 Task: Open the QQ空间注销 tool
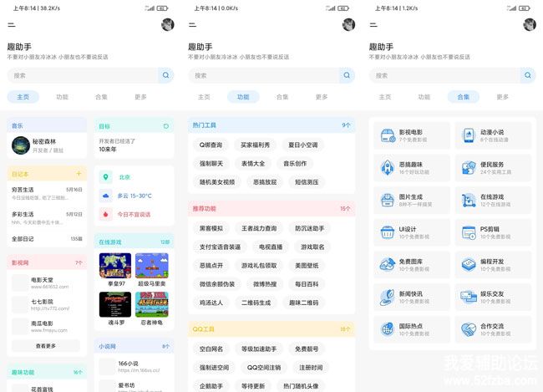[x=264, y=368]
